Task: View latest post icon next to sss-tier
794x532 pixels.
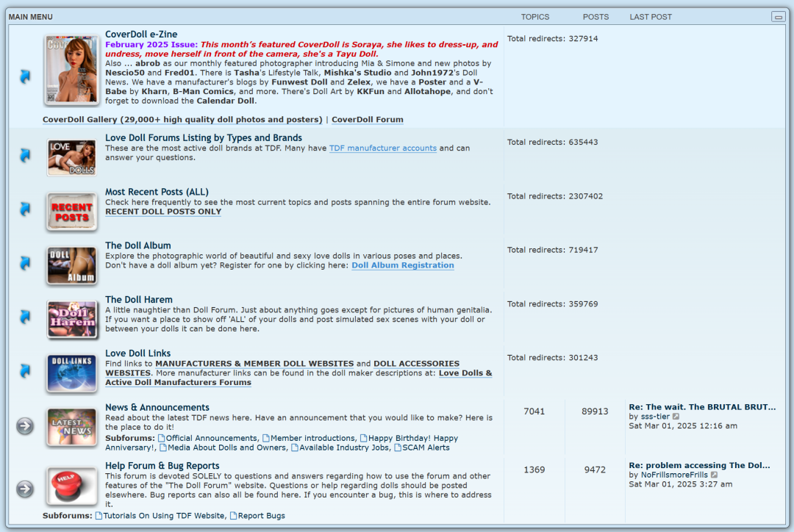Action: 676,417
